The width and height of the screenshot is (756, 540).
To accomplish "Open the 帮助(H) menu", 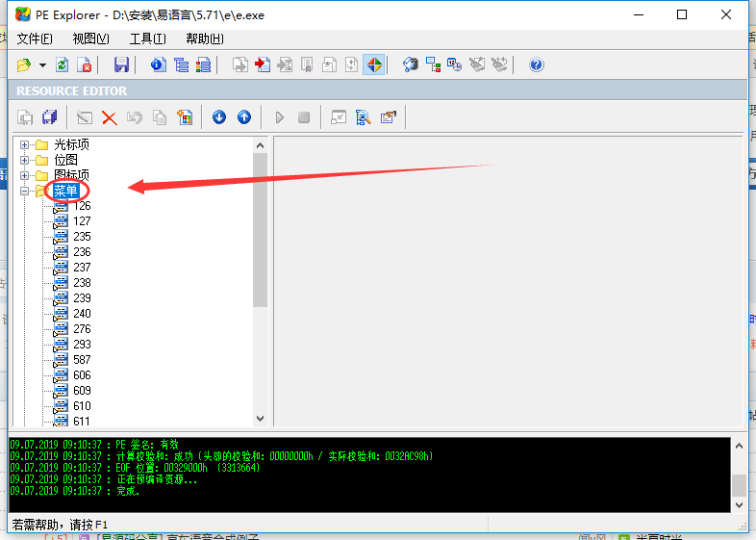I will [204, 39].
